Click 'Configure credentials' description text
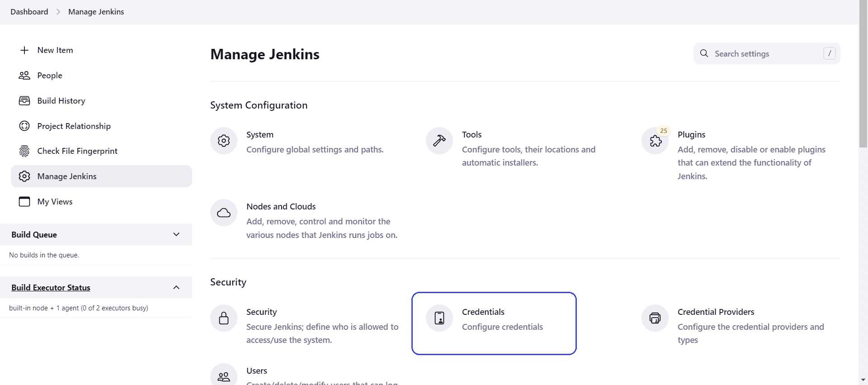 (x=502, y=327)
